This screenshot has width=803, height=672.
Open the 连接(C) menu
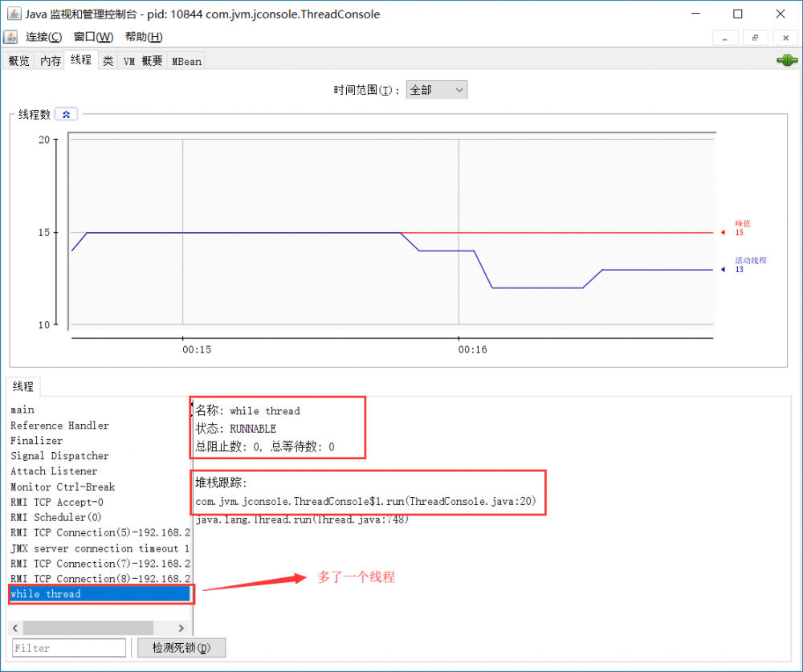coord(44,37)
